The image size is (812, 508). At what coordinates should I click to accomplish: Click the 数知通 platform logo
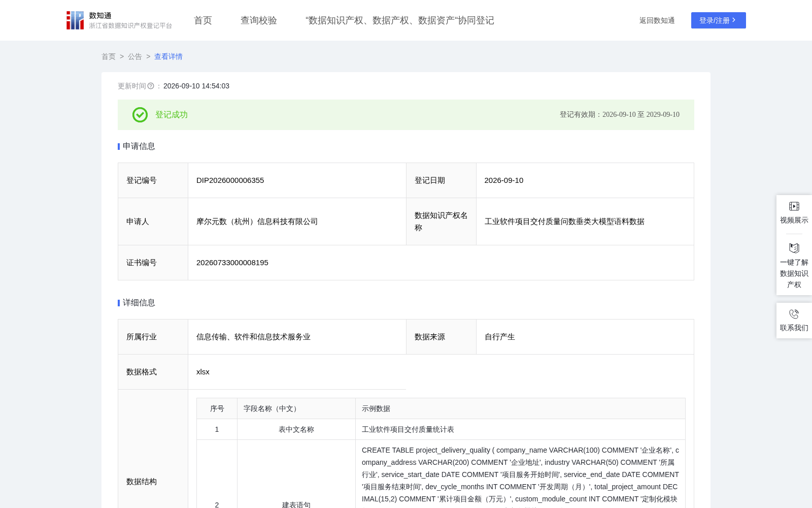click(119, 20)
